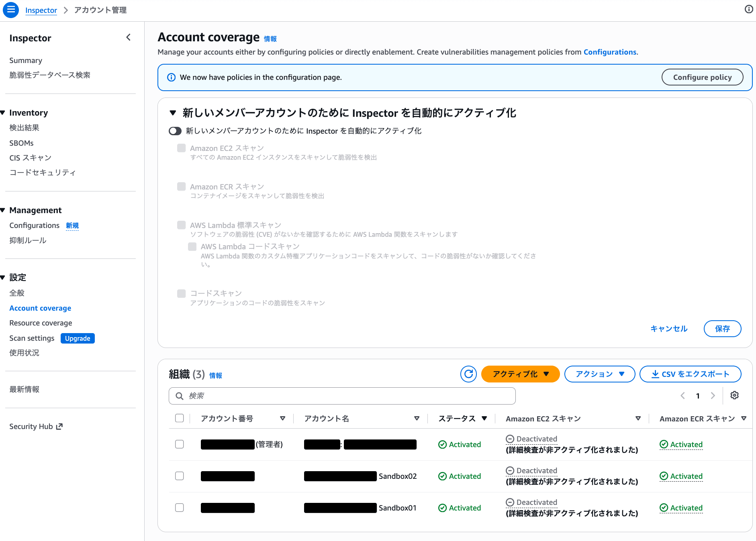Collapse the 設定 sidebar section
Image resolution: width=756 pixels, height=541 pixels.
coord(3,277)
